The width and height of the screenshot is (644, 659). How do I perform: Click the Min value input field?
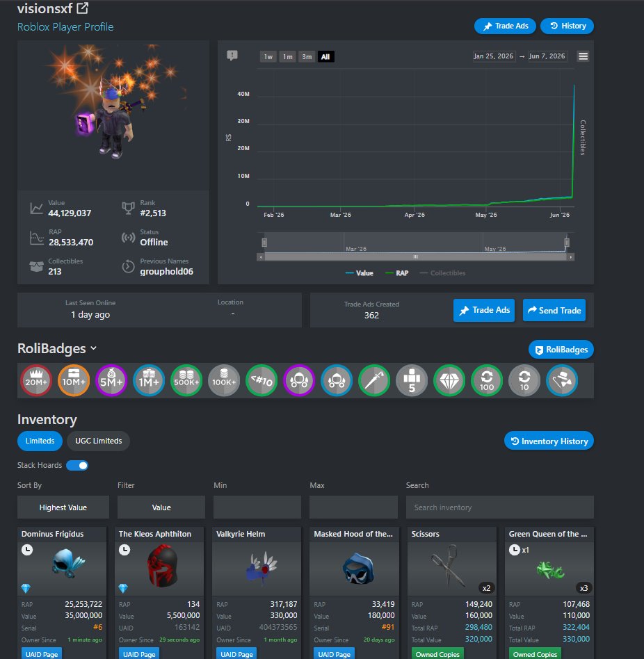coord(257,507)
